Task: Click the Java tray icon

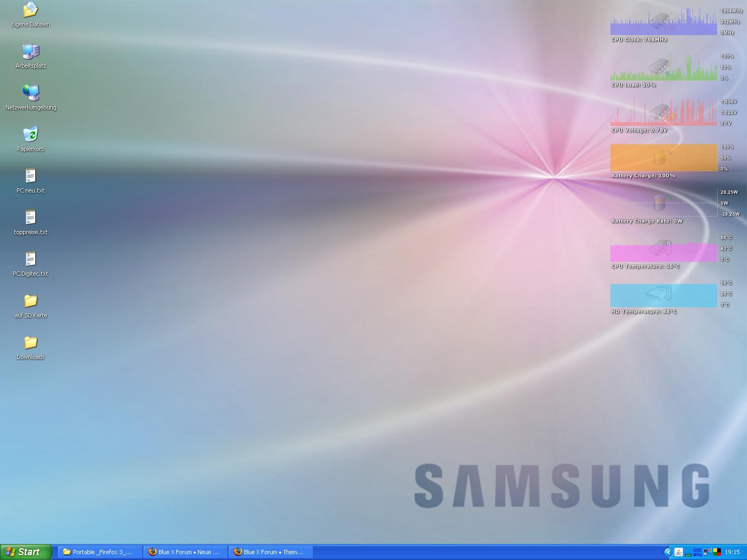Action: (679, 552)
